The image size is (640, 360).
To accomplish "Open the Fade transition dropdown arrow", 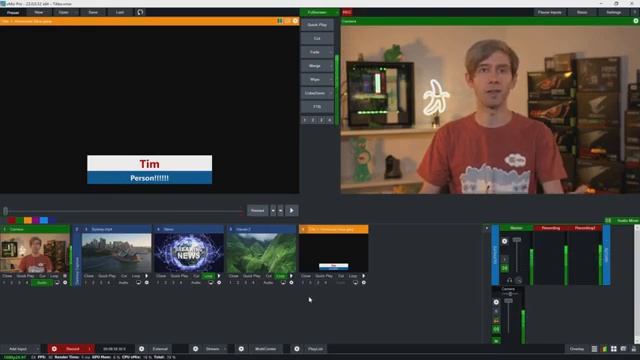I will [331, 52].
